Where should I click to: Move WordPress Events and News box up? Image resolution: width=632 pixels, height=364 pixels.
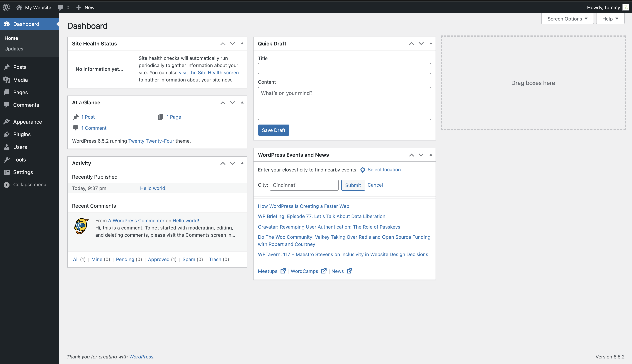click(x=412, y=155)
